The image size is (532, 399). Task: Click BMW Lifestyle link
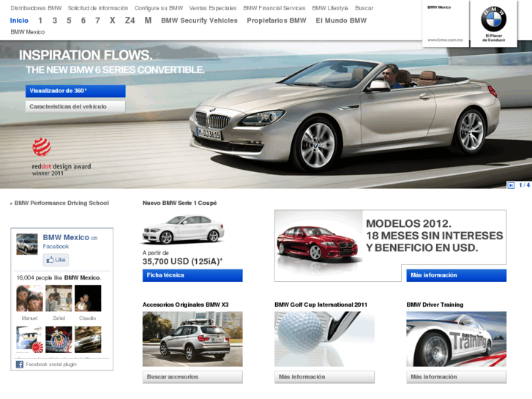330,8
